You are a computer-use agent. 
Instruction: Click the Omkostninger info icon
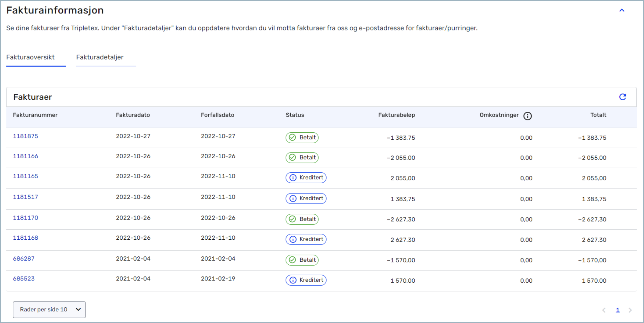click(527, 116)
